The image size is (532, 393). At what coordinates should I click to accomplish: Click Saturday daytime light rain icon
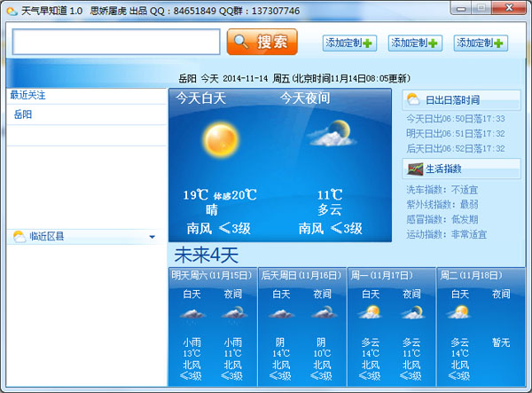(192, 314)
